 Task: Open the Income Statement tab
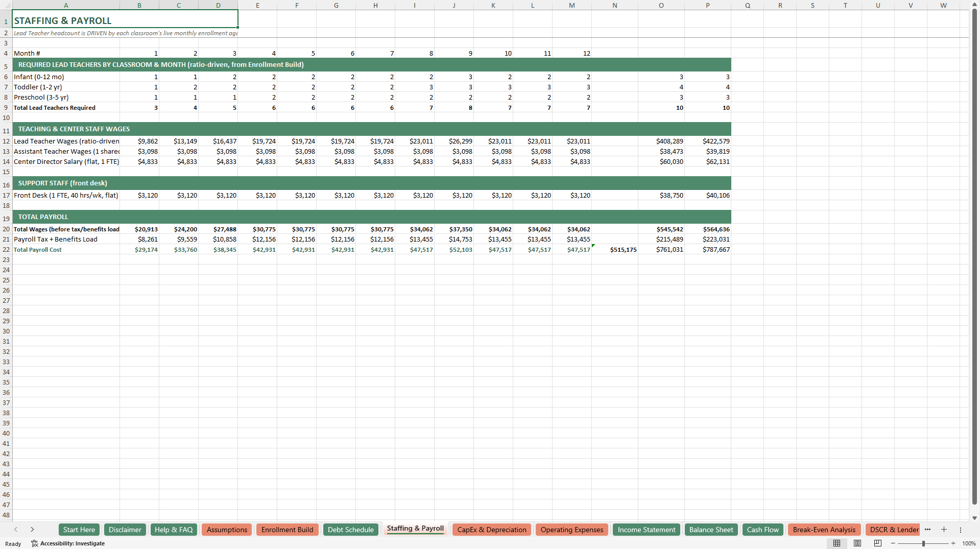tap(647, 530)
